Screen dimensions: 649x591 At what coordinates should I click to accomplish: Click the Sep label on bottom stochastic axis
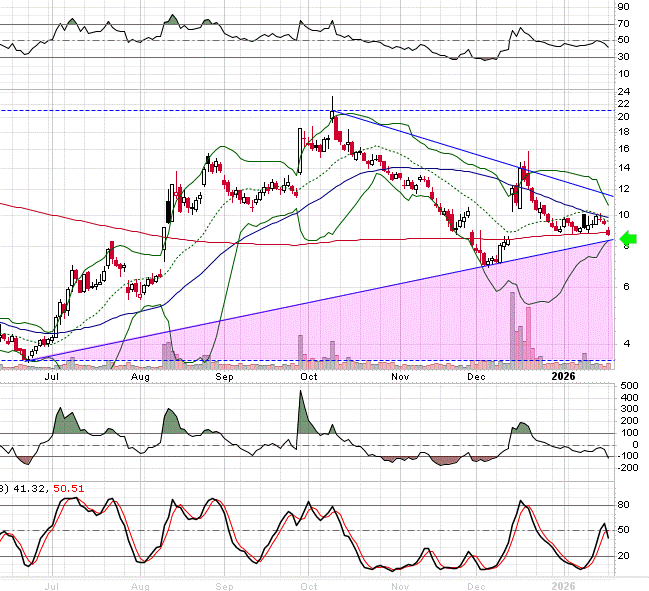225,584
